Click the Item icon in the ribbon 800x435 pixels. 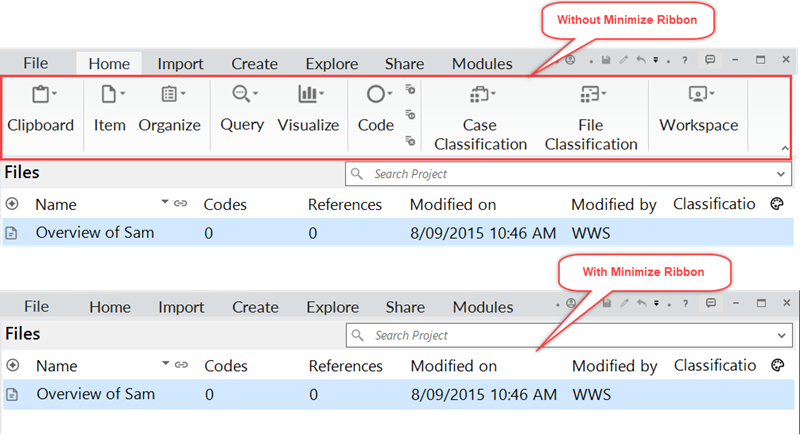pos(109,94)
